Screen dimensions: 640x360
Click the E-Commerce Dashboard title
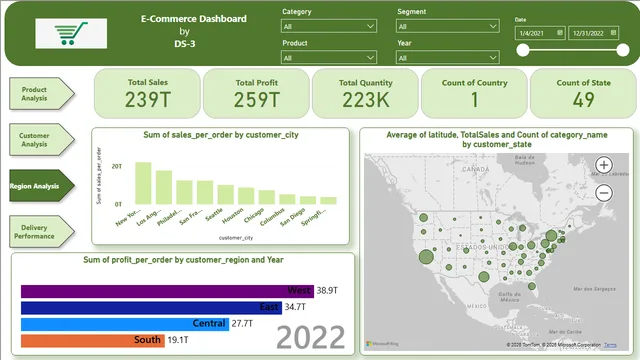(193, 19)
